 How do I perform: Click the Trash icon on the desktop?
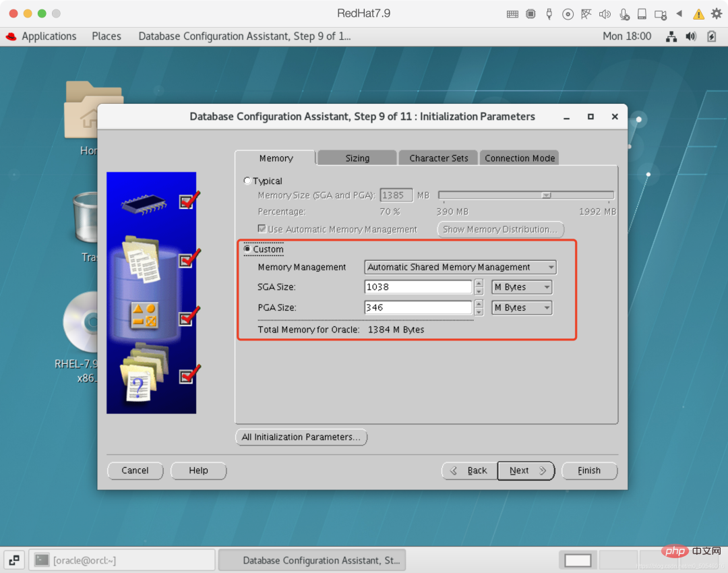click(x=86, y=217)
